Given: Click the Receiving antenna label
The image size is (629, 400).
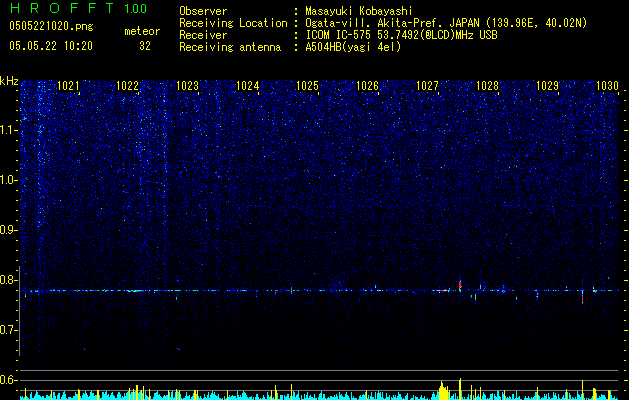Looking at the screenshot, I should (x=230, y=47).
